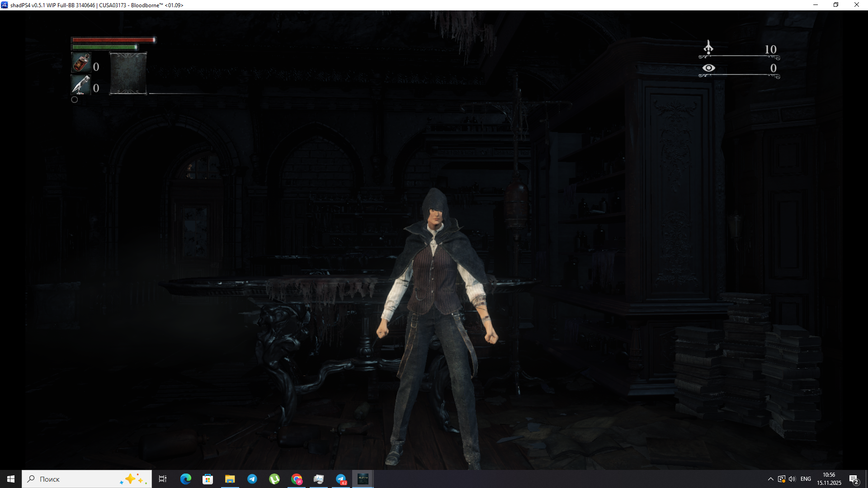
Task: Open the Windows Start menu
Action: [11, 479]
